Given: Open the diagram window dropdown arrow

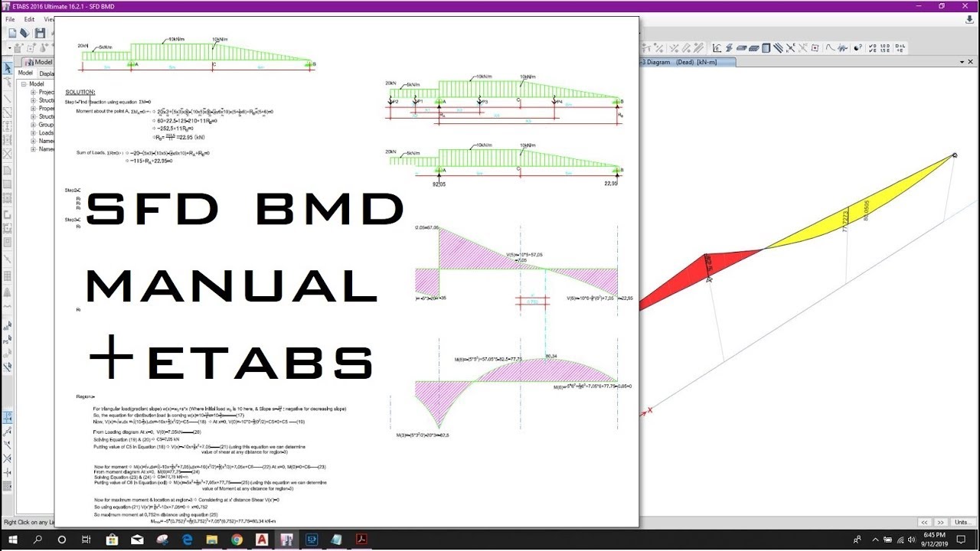Looking at the screenshot, I should (x=962, y=62).
